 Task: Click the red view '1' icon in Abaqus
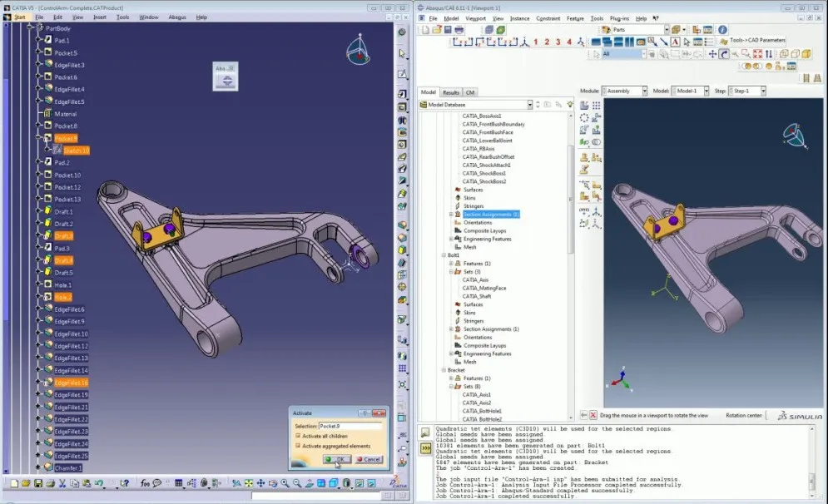pos(535,42)
